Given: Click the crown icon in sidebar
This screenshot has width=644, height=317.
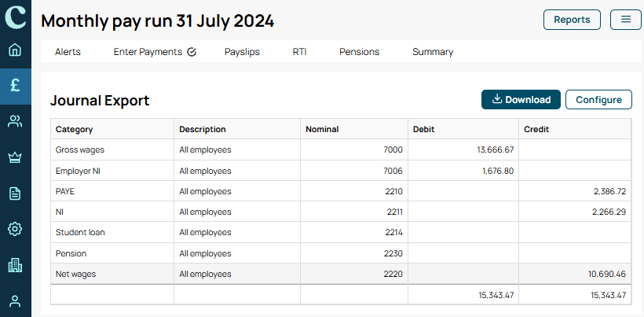Looking at the screenshot, I should [15, 157].
